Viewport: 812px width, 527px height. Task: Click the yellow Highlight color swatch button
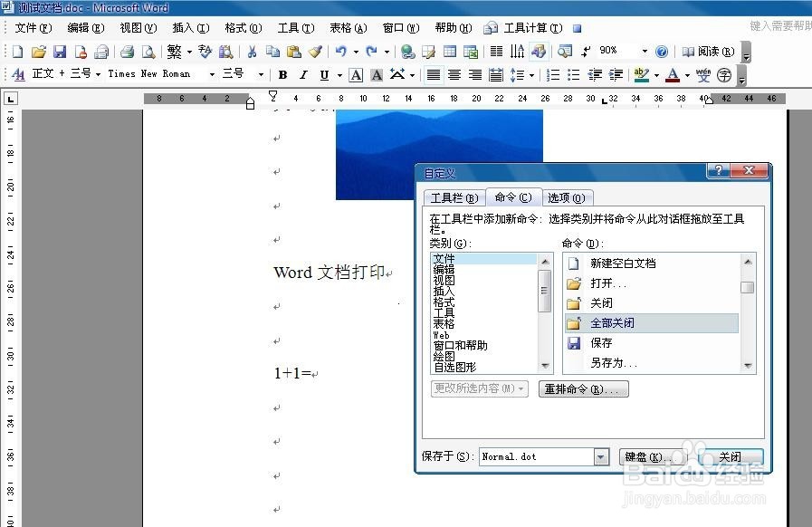tap(642, 75)
